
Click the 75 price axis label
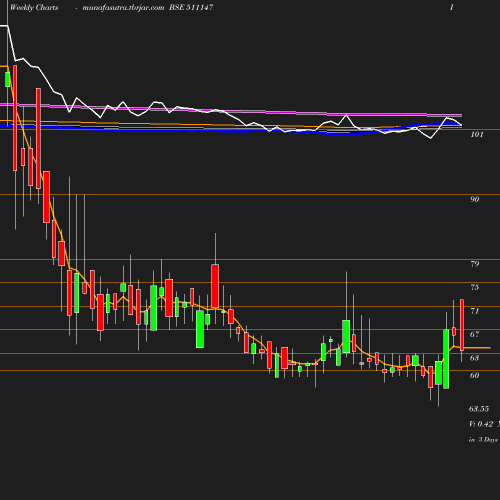click(475, 287)
